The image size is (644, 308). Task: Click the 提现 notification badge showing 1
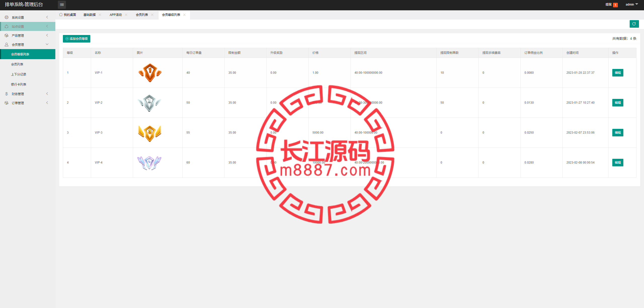click(615, 5)
